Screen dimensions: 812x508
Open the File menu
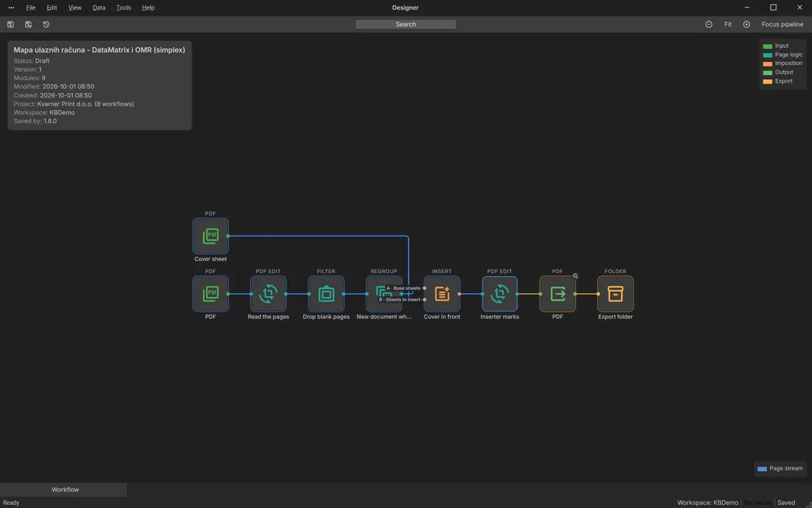[x=30, y=8]
